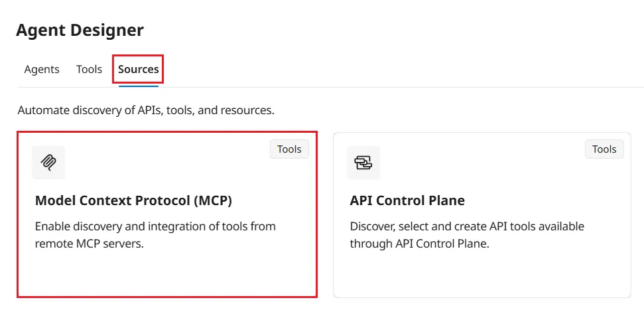Screen dimensions: 644x310
Task: Click the Agent Designer page heading
Action: point(80,30)
